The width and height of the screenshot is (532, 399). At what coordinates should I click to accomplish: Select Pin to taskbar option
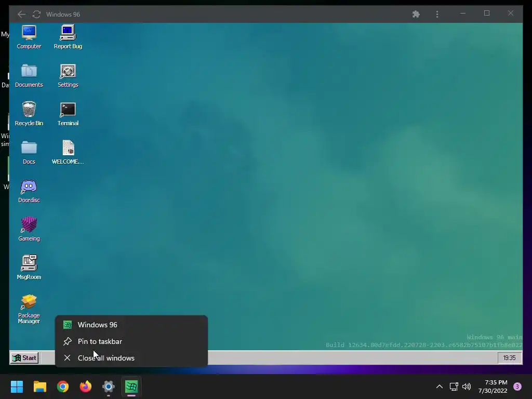pos(131,341)
